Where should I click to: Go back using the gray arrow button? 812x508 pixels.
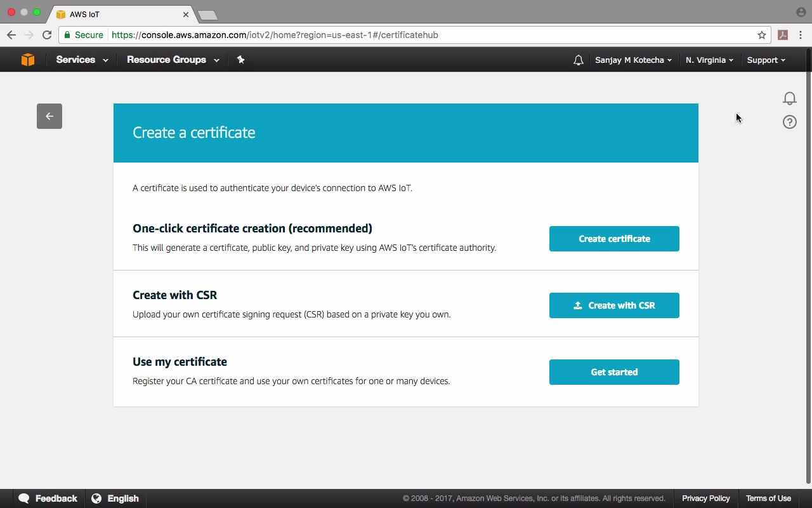click(49, 116)
